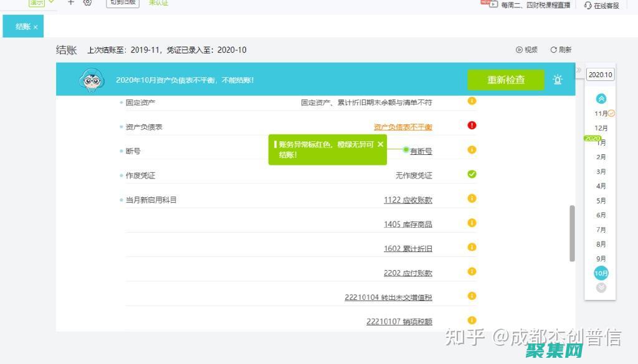Viewport: 638px width, 364px height.
Task: Click the green checkmark beside 无作废凭证
Action: [x=471, y=174]
